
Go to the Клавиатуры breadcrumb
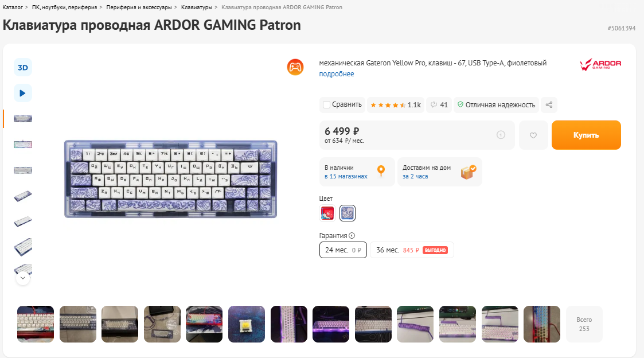[197, 7]
